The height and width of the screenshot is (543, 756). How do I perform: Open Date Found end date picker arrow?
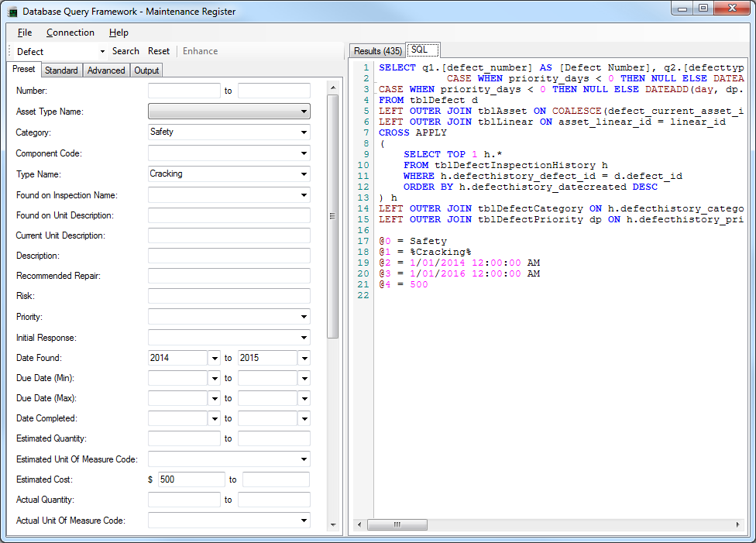304,359
